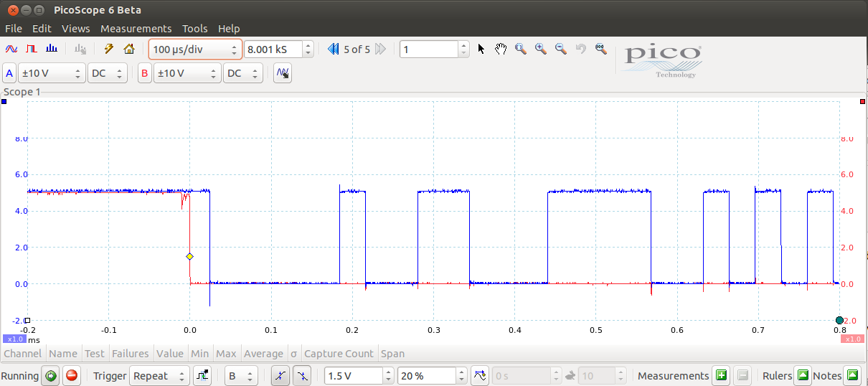Show the Rulers legend button

click(x=803, y=375)
